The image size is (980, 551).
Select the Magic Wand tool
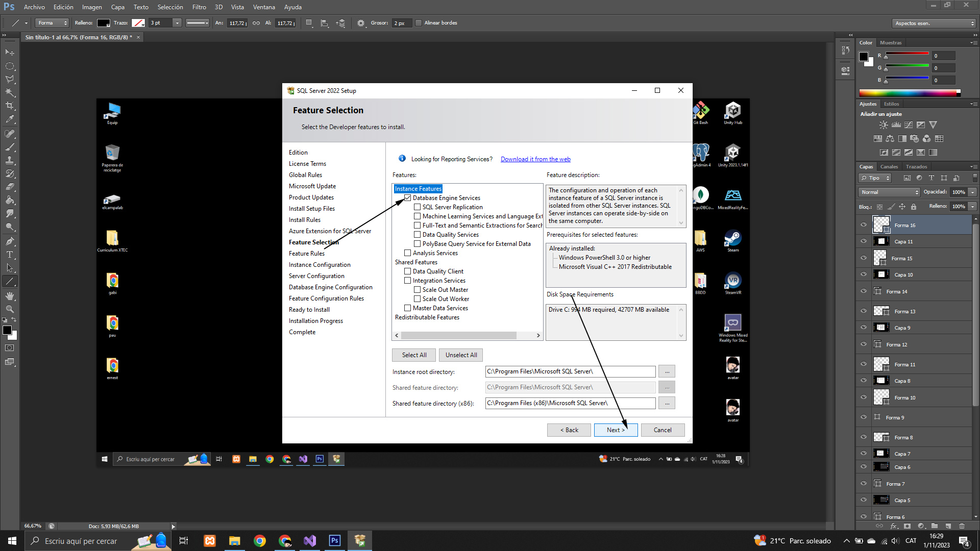(x=10, y=92)
